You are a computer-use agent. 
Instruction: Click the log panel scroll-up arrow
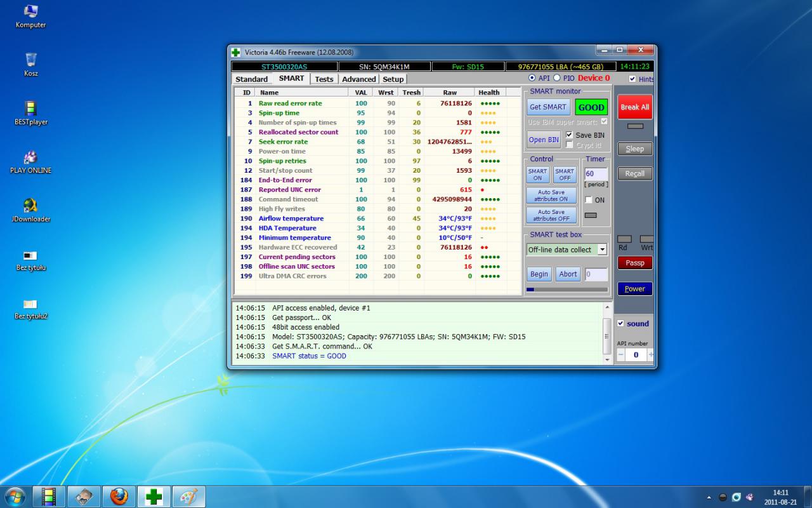(x=606, y=308)
